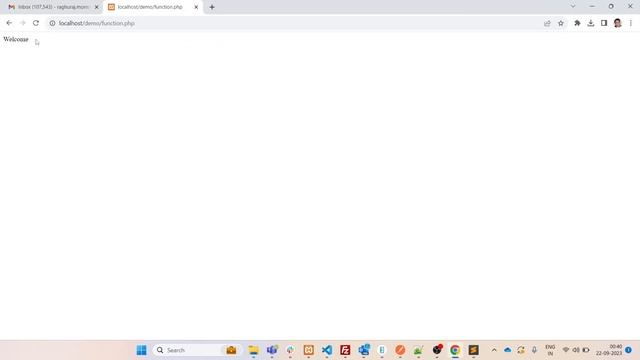Show hidden system tray icons

click(494, 350)
